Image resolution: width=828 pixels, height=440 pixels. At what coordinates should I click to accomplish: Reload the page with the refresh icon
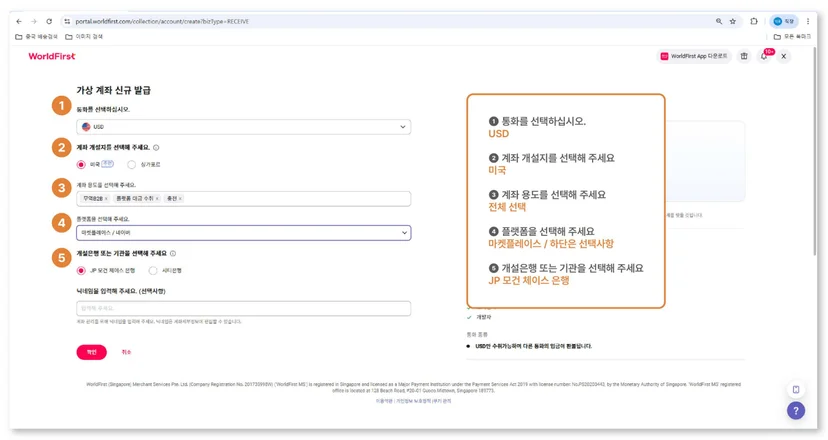pyautogui.click(x=49, y=22)
